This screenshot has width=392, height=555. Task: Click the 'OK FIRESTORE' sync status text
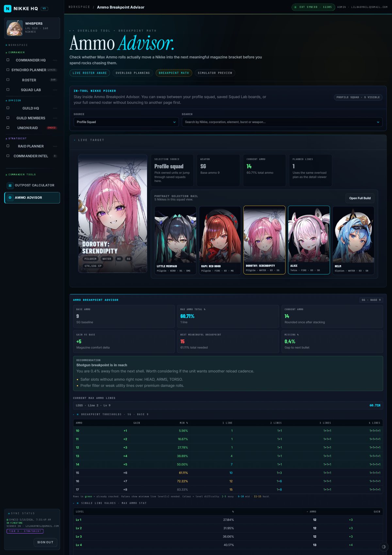15,523
